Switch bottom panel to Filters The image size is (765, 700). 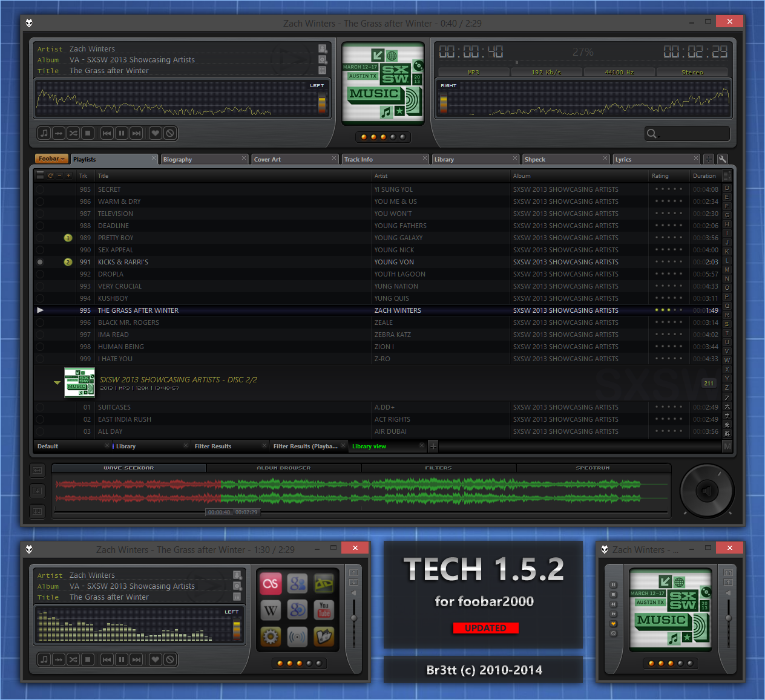(x=439, y=468)
